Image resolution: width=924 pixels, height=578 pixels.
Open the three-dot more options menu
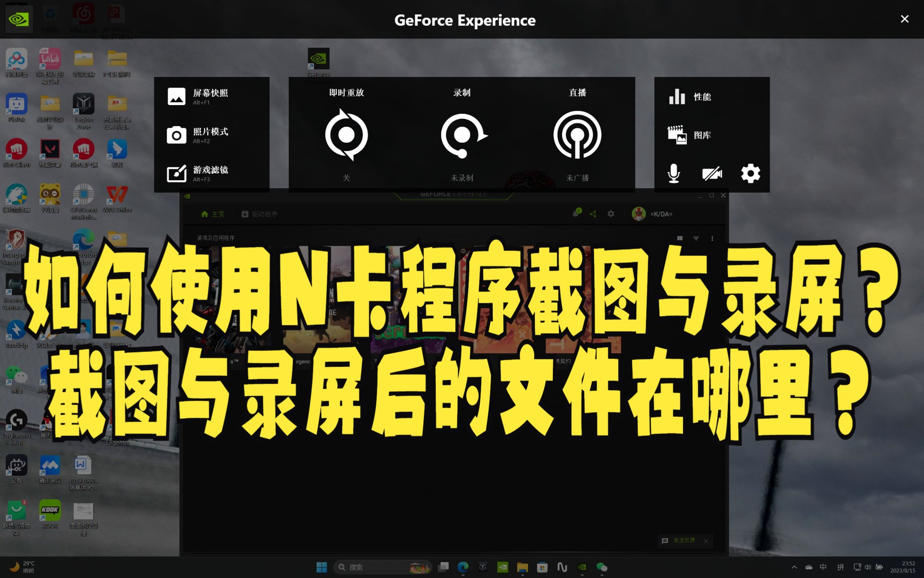tap(712, 238)
